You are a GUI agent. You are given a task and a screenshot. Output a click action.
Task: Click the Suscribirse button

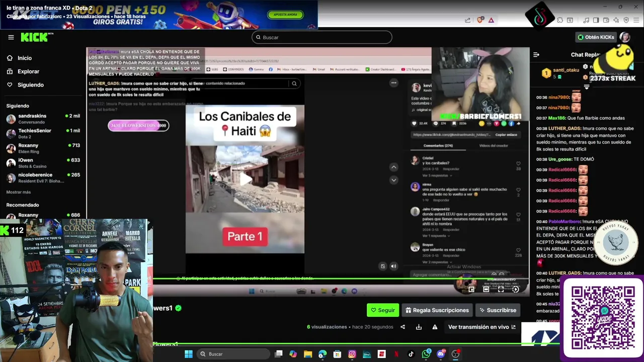[x=498, y=310]
